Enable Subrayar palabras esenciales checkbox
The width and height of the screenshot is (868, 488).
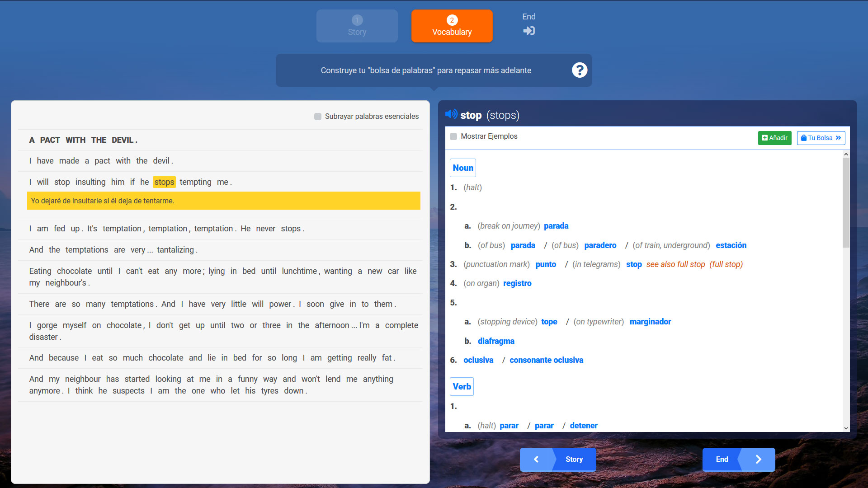pos(318,117)
